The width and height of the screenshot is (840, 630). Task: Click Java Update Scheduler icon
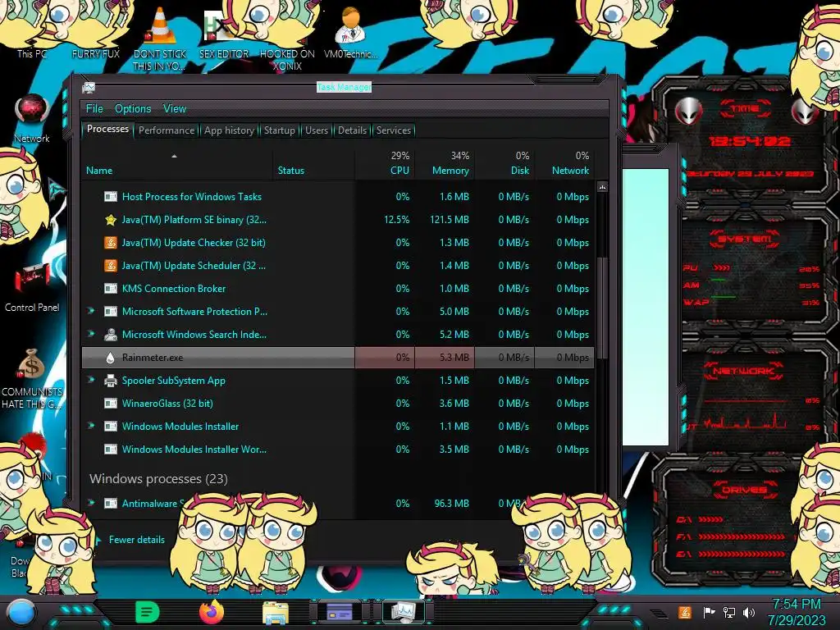tap(111, 266)
